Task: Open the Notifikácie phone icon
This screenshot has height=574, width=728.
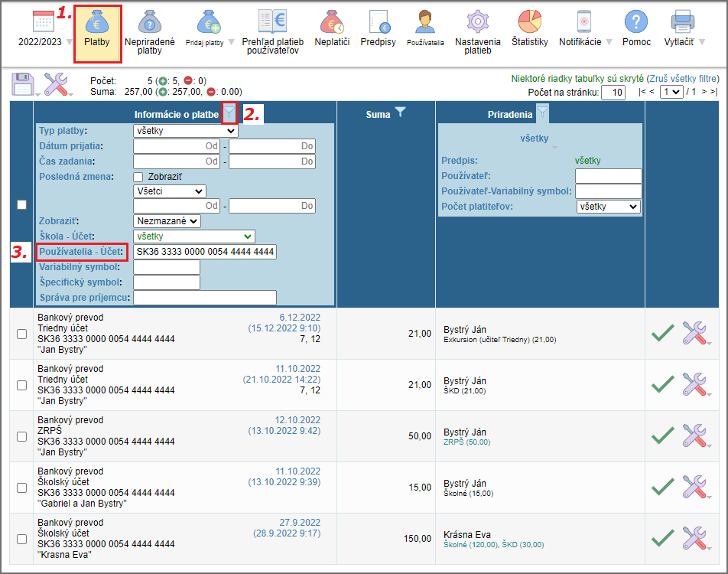Action: (x=584, y=21)
